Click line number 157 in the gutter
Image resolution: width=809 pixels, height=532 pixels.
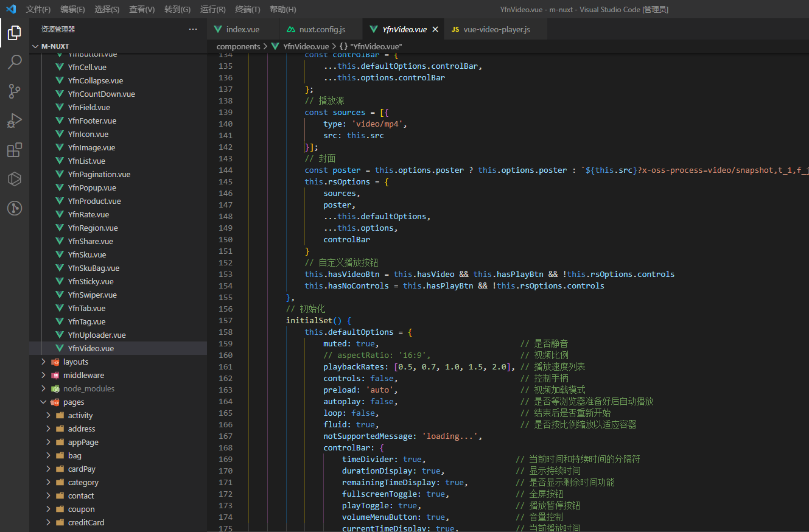pyautogui.click(x=225, y=320)
